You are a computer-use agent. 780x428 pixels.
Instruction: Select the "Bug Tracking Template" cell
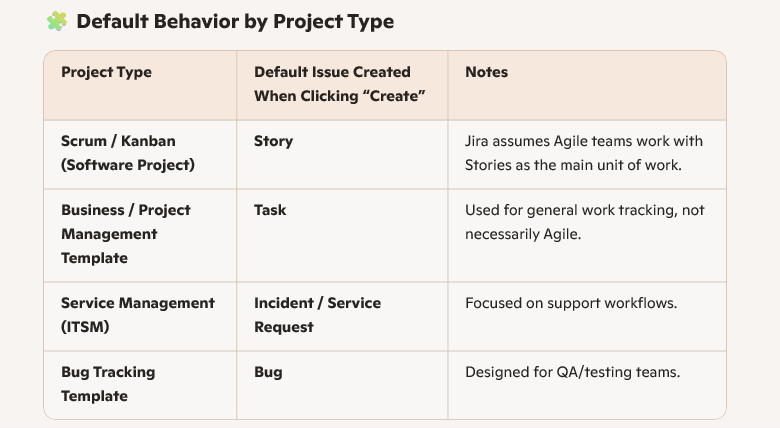tap(108, 384)
